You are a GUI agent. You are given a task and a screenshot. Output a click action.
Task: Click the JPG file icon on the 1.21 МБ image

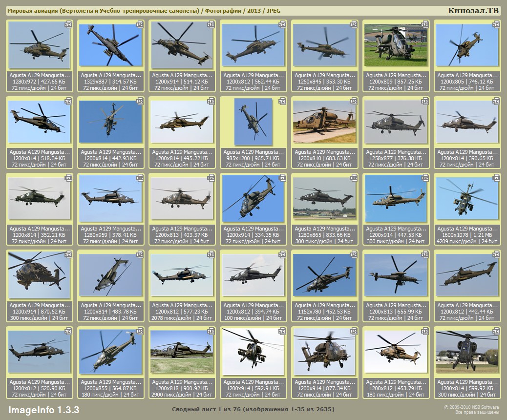[x=496, y=178]
